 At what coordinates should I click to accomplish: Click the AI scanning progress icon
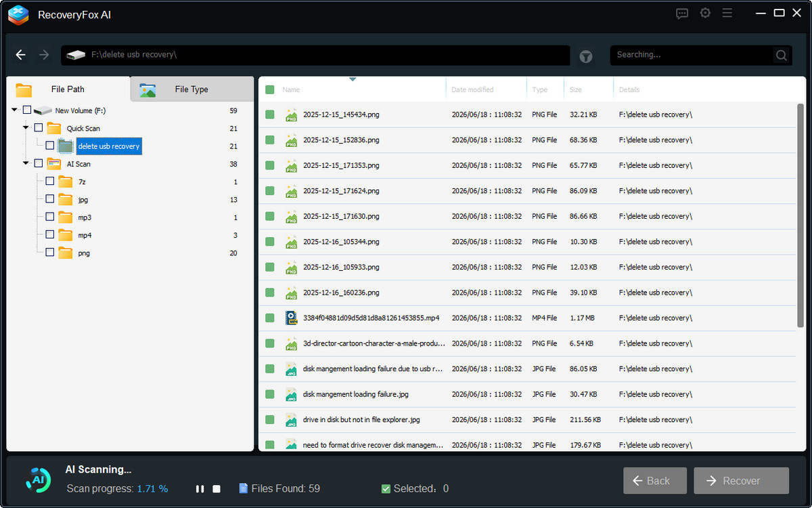tap(38, 480)
